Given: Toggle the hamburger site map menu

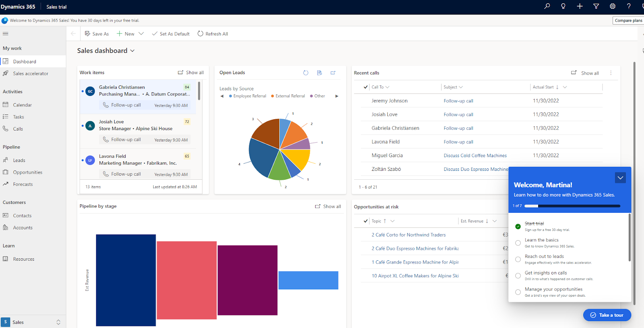Looking at the screenshot, I should click(6, 34).
